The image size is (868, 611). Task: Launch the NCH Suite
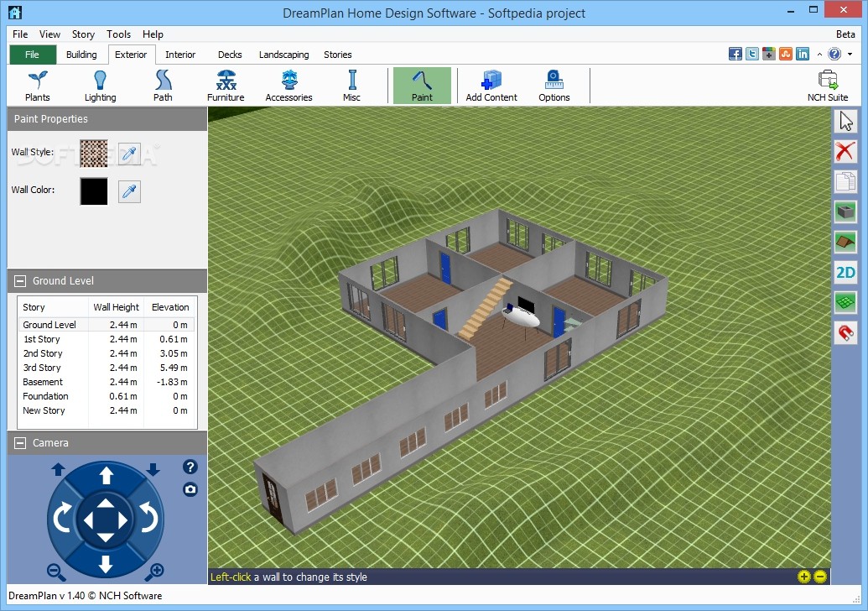pyautogui.click(x=828, y=86)
